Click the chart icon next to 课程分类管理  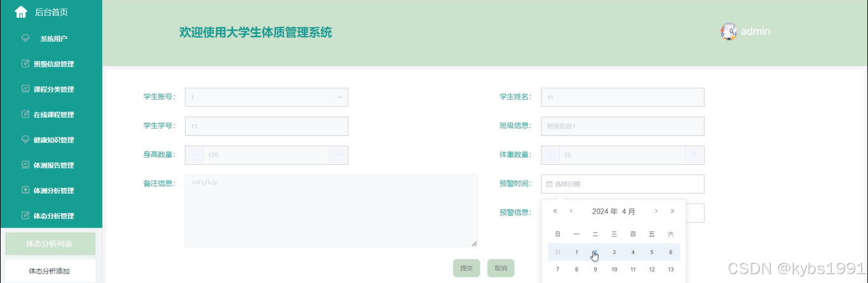pos(25,89)
